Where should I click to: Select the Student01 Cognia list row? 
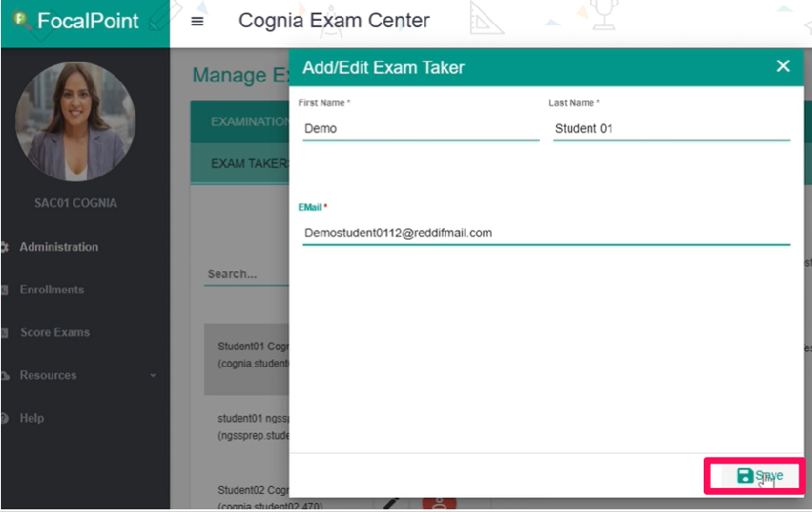246,359
